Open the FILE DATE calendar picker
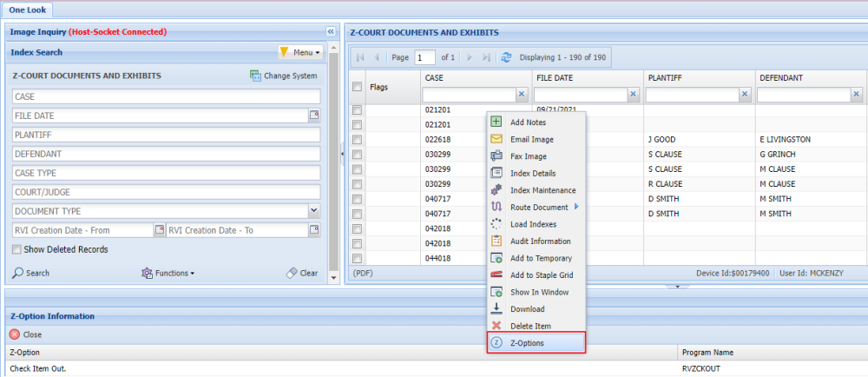Image resolution: width=868 pixels, height=377 pixels. (x=314, y=116)
